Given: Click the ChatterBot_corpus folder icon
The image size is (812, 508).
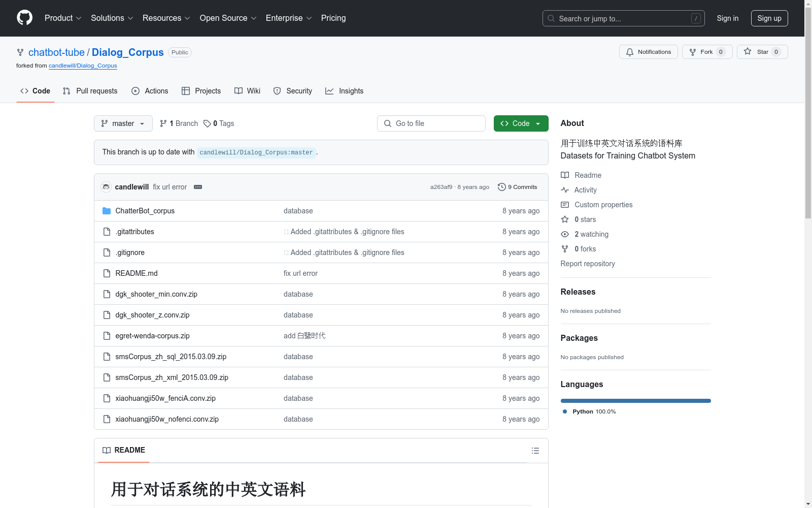Looking at the screenshot, I should (x=107, y=211).
